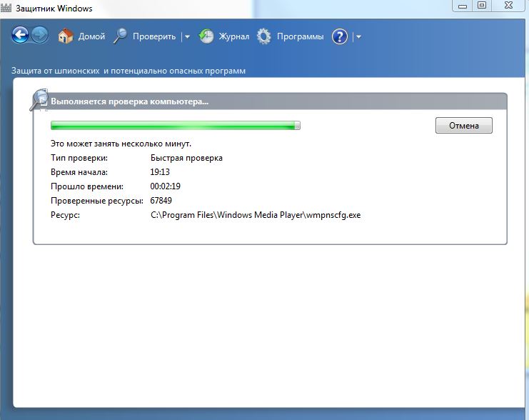
Task: Click the Время начала label
Action: pyautogui.click(x=79, y=172)
